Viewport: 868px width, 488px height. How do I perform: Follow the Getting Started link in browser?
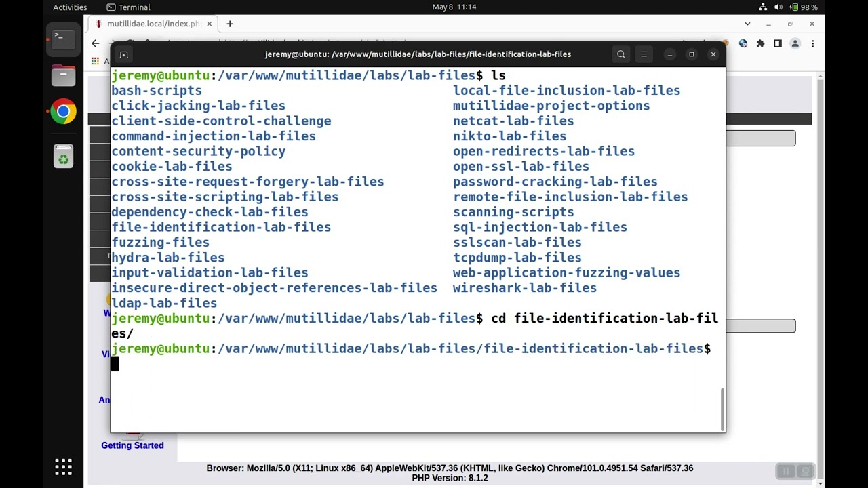132,445
